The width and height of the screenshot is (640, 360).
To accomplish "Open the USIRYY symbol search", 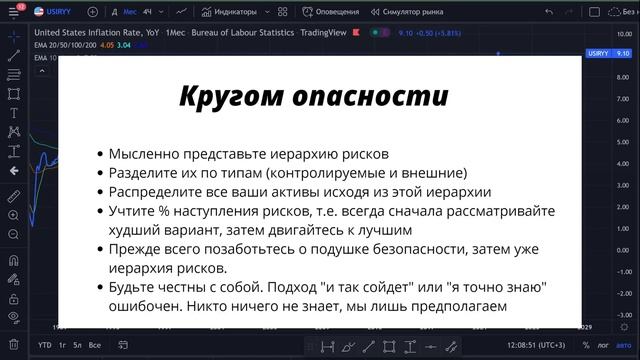I will (53, 12).
